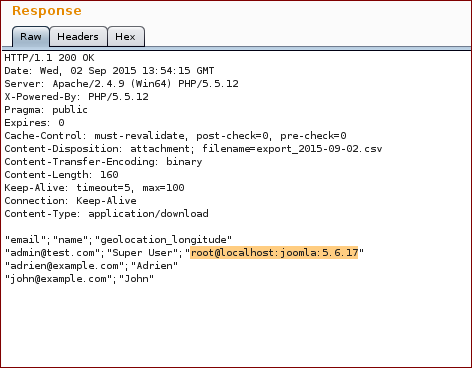Click the highlighted root@localhost:joomla:5.6.17 text
This screenshot has width=472, height=368.
click(x=274, y=253)
